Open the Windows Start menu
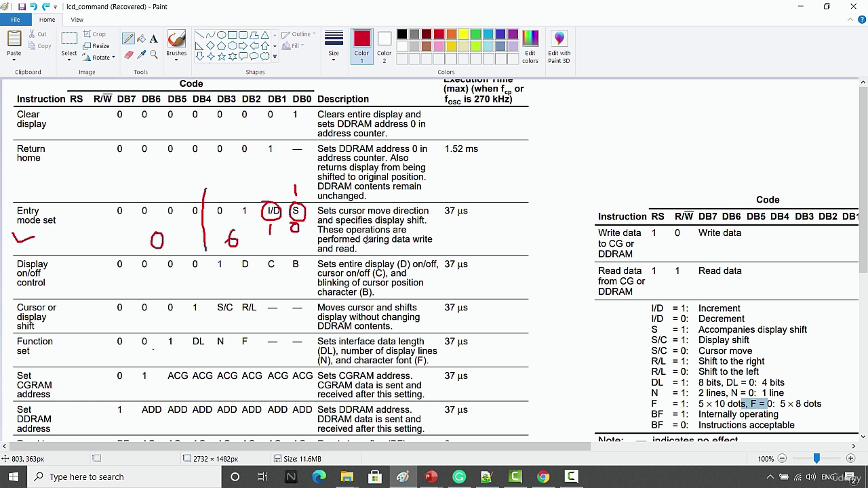Image resolution: width=868 pixels, height=488 pixels. pos(14,476)
